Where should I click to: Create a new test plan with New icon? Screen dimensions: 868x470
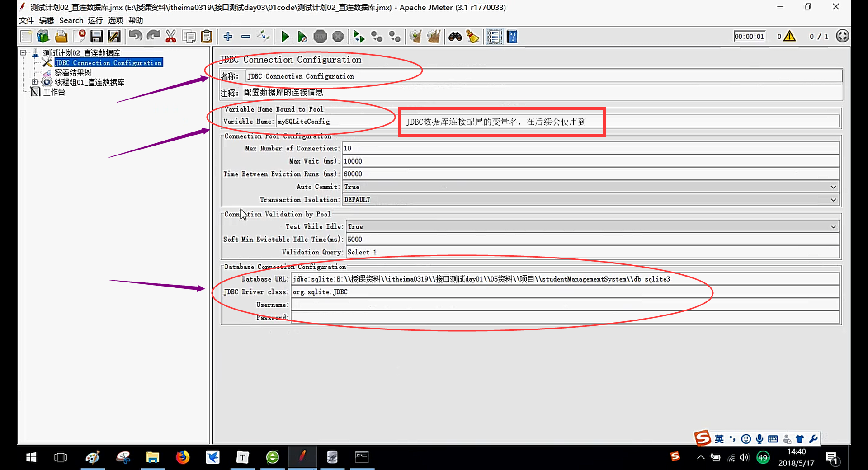coord(26,37)
